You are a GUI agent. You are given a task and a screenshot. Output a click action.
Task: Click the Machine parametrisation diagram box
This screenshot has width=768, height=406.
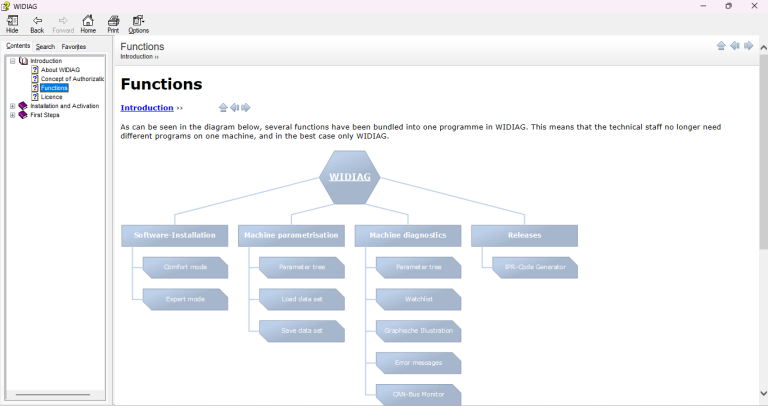291,236
